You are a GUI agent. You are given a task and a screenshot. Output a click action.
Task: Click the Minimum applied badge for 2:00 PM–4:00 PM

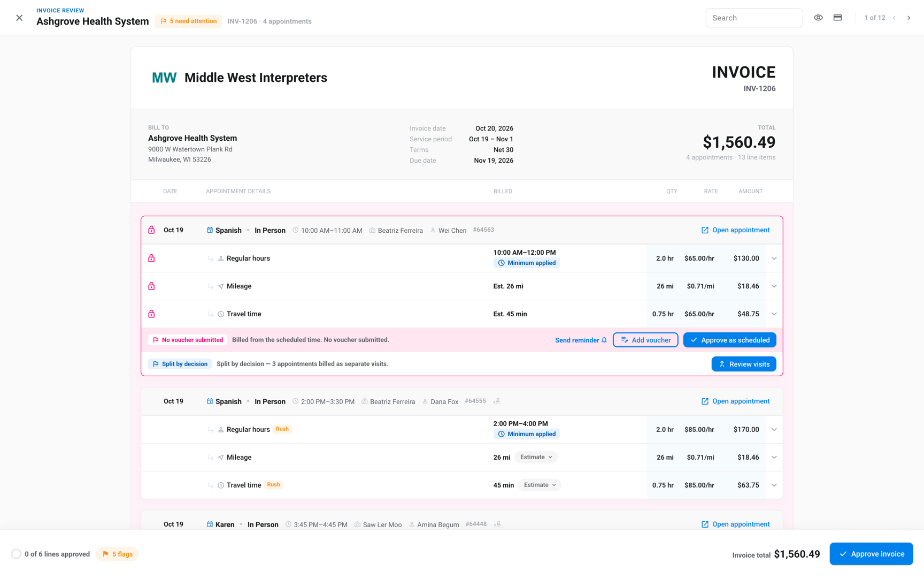(526, 434)
